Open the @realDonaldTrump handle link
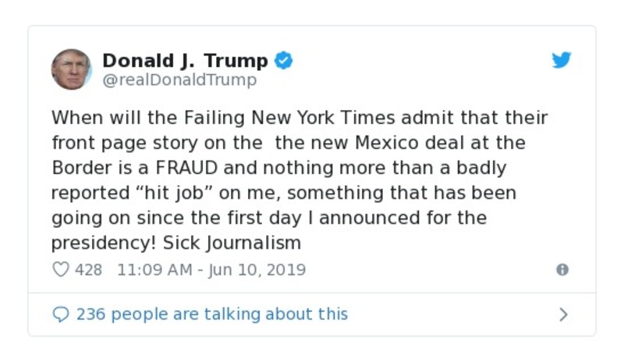 (x=179, y=80)
